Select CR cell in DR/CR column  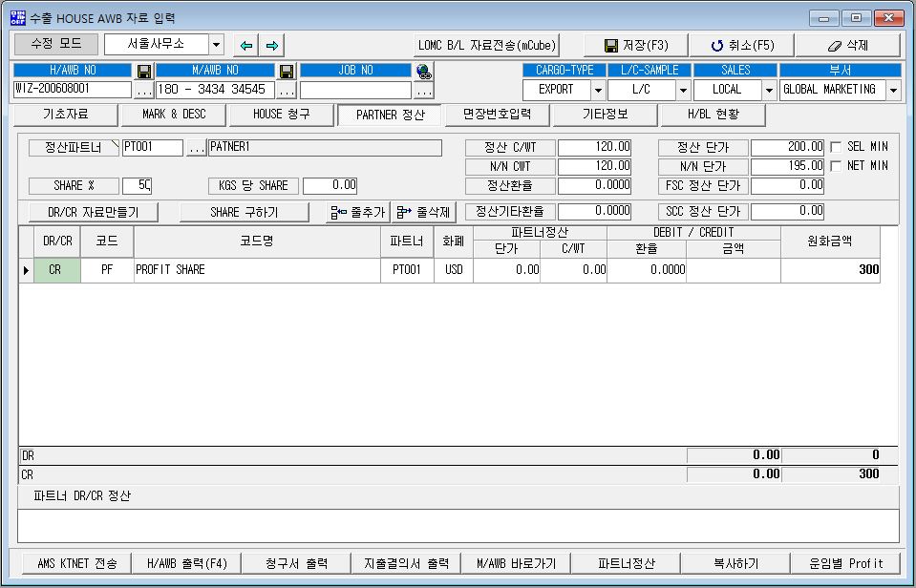57,270
